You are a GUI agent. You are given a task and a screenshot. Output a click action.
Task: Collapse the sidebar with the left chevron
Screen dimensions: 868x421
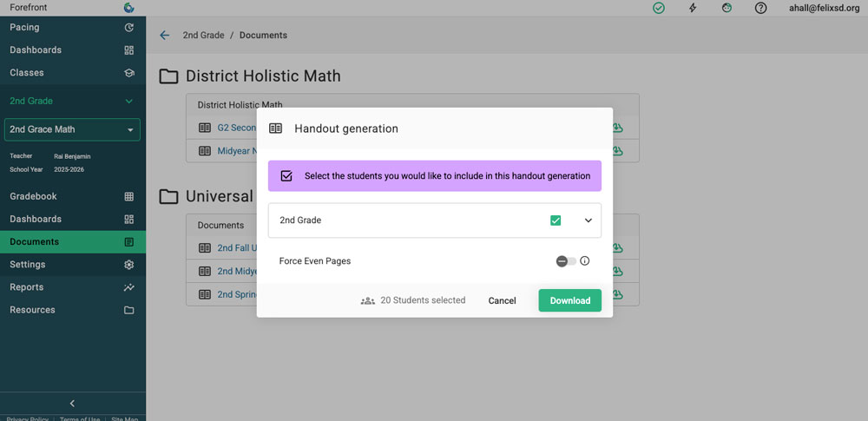click(x=72, y=403)
